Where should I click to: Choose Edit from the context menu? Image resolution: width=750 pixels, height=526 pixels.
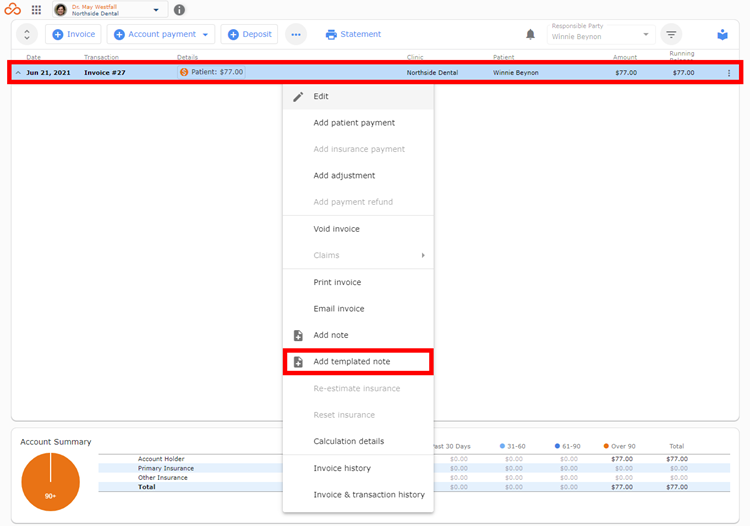click(358, 96)
